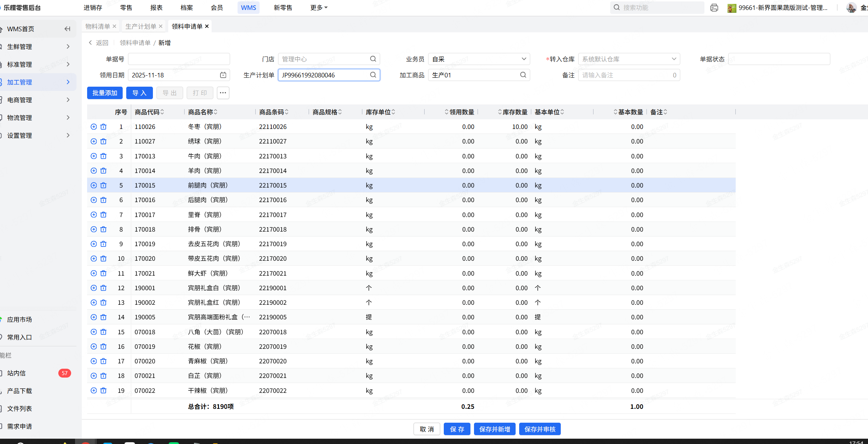Viewport: 868px width, 444px height.
Task: Collapse sidebar using WMS首页 arrow icon
Action: 67,29
